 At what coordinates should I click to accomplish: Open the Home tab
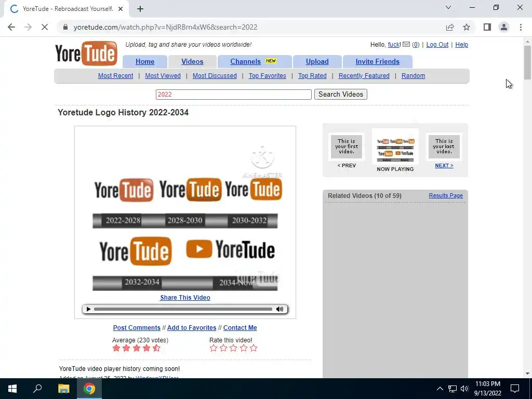click(145, 61)
